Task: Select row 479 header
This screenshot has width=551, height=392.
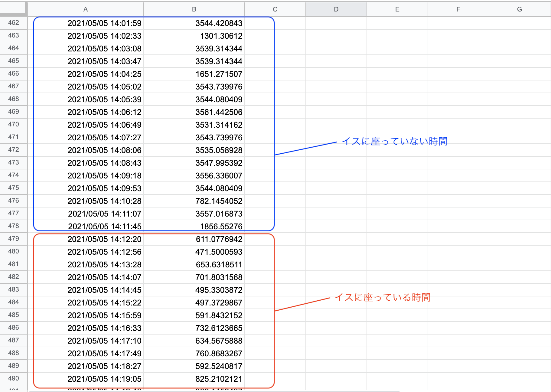Action: [x=14, y=239]
